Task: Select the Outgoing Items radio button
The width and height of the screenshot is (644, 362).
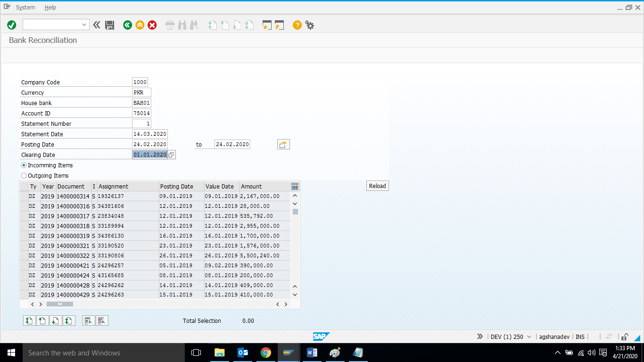Action: (24, 175)
